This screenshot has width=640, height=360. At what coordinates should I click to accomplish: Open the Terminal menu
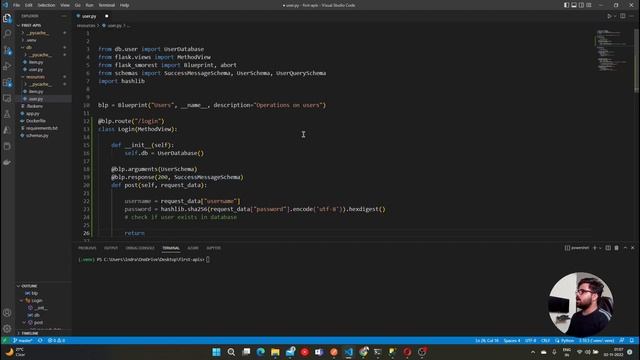[x=107, y=5]
